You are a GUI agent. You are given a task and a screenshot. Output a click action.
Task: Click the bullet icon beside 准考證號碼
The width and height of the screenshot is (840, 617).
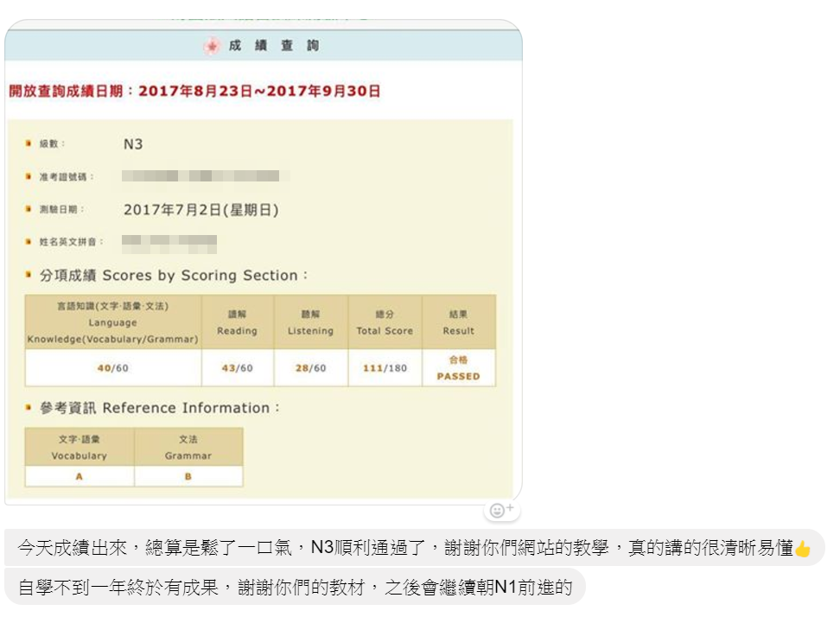29,176
